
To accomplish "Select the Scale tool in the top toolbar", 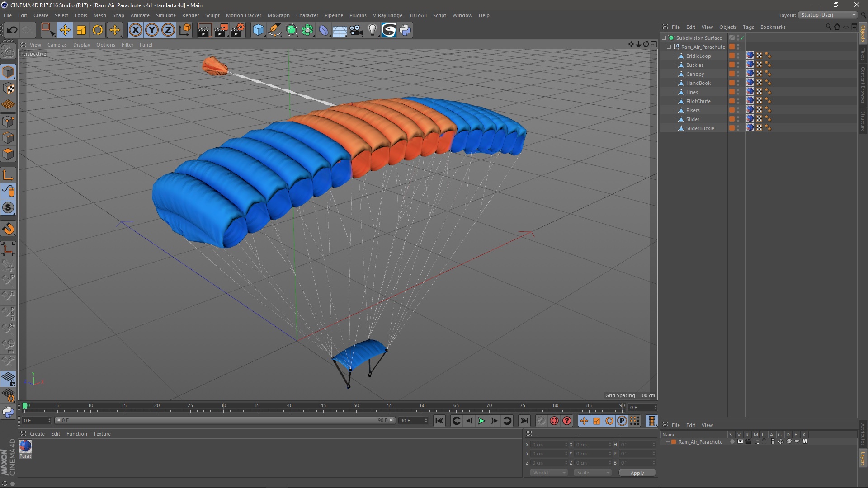I will [81, 30].
